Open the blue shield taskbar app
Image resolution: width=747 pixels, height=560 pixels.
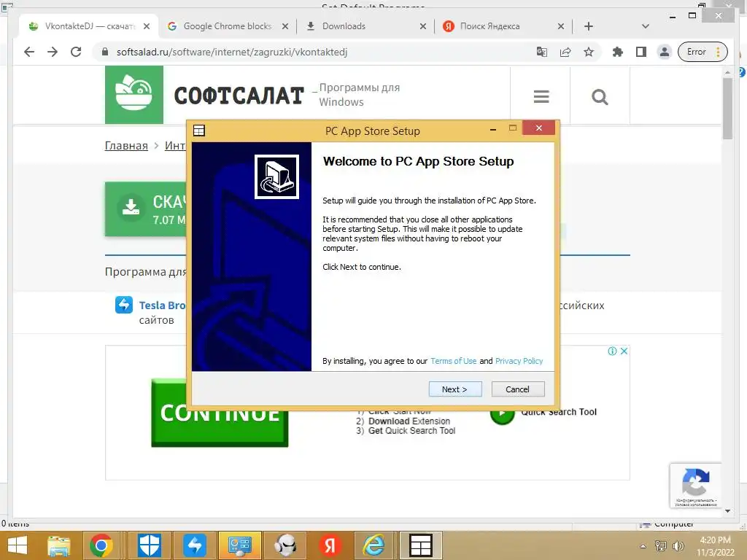pyautogui.click(x=149, y=545)
